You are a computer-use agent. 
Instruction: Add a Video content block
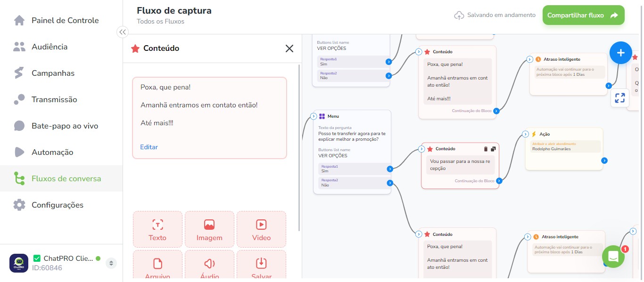click(261, 229)
